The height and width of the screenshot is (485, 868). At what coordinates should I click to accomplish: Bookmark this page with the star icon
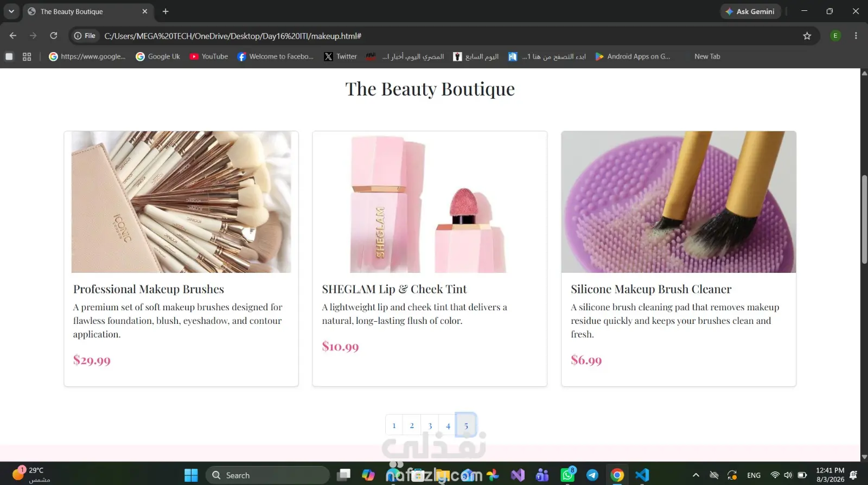(x=807, y=36)
